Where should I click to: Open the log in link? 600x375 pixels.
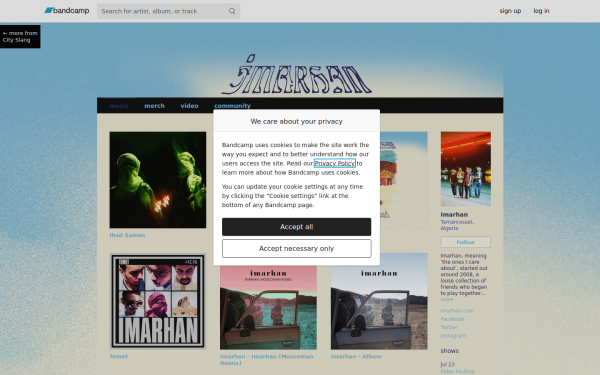point(541,11)
